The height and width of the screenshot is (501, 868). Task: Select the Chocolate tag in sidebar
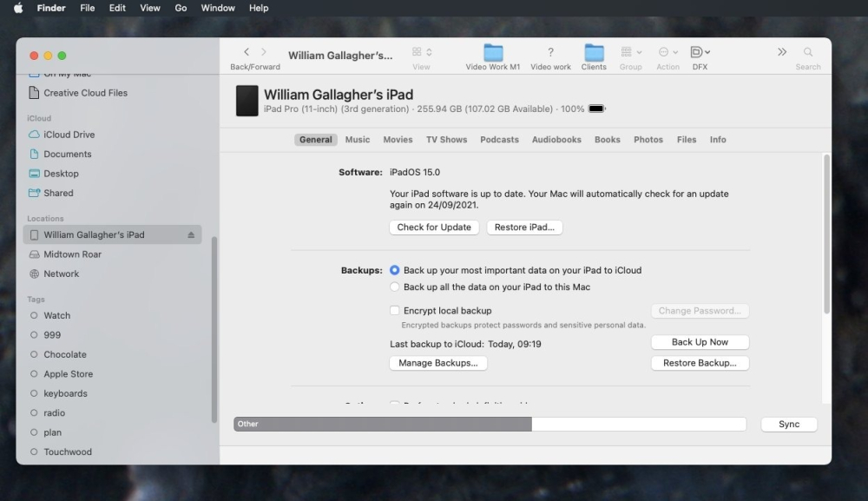[x=65, y=354]
